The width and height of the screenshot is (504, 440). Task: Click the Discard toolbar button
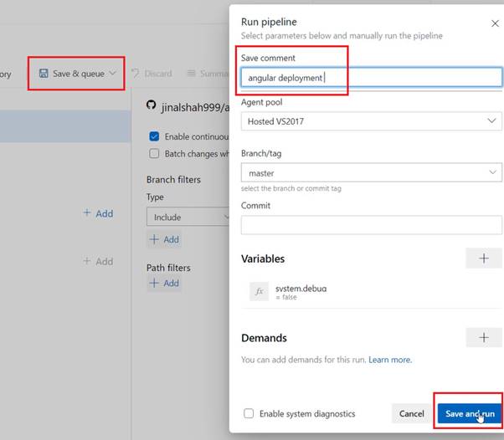click(152, 74)
